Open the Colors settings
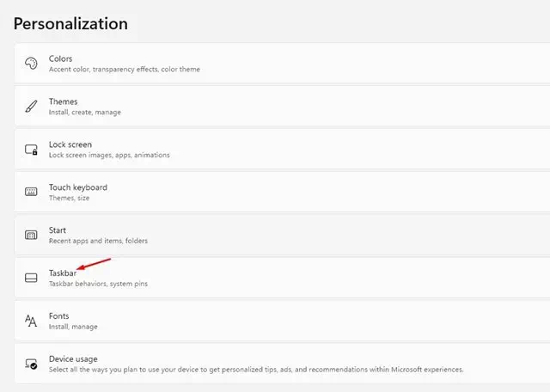Screen dimensions: 550x392 282,64
